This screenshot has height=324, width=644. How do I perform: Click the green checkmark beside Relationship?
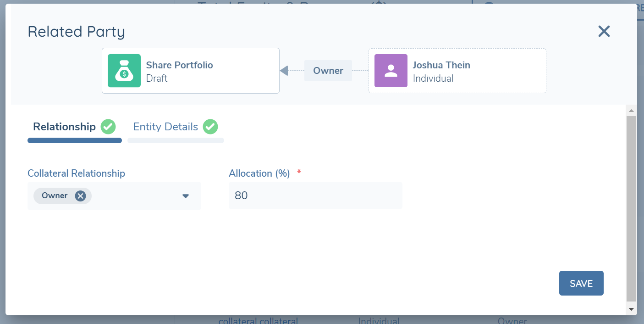pos(108,127)
